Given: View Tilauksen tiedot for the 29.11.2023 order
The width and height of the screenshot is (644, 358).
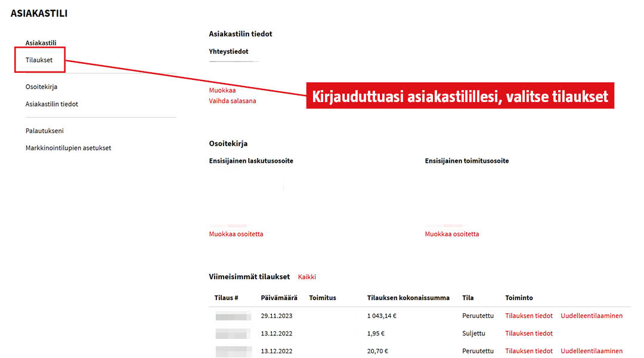Looking at the screenshot, I should click(528, 316).
